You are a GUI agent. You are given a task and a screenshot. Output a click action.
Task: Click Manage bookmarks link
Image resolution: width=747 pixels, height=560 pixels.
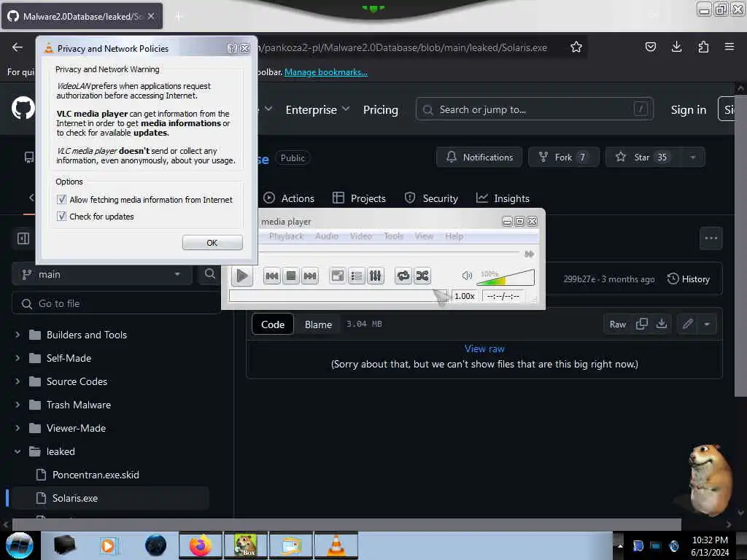[x=326, y=72]
